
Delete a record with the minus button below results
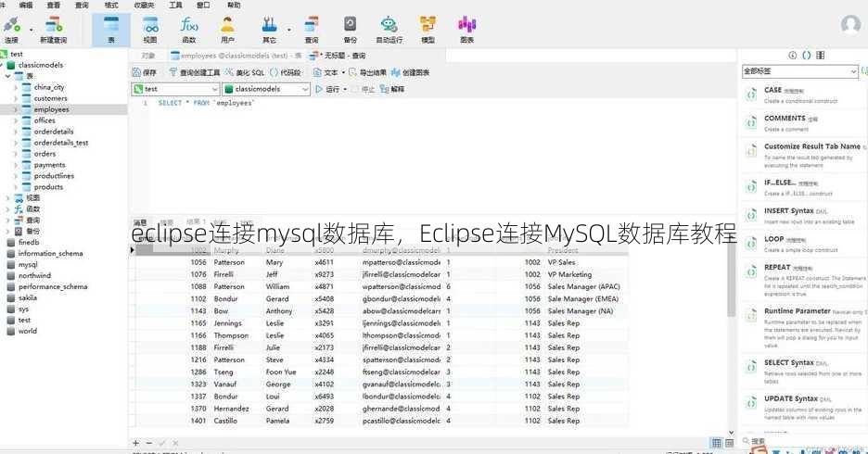[149, 443]
